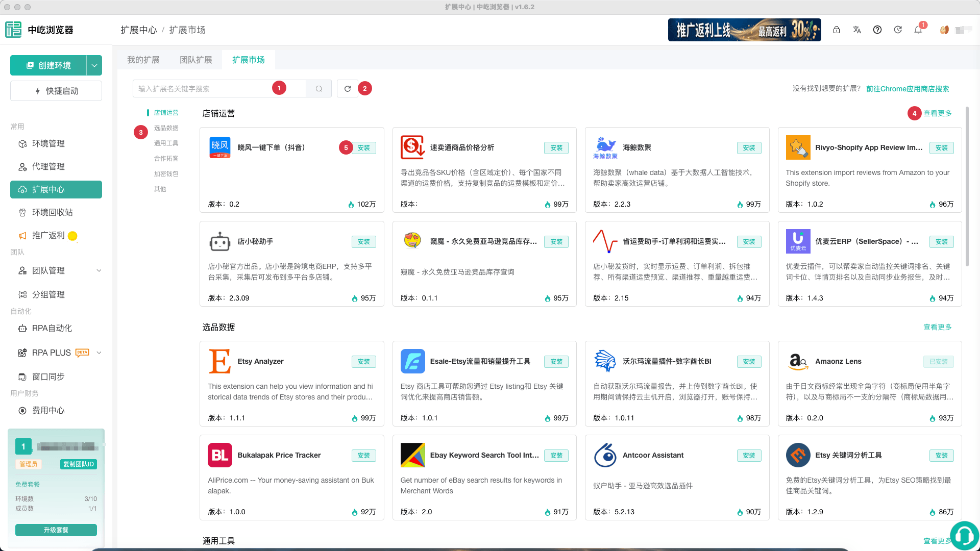Click the 升级套餐 button
The image size is (980, 551).
(x=56, y=530)
